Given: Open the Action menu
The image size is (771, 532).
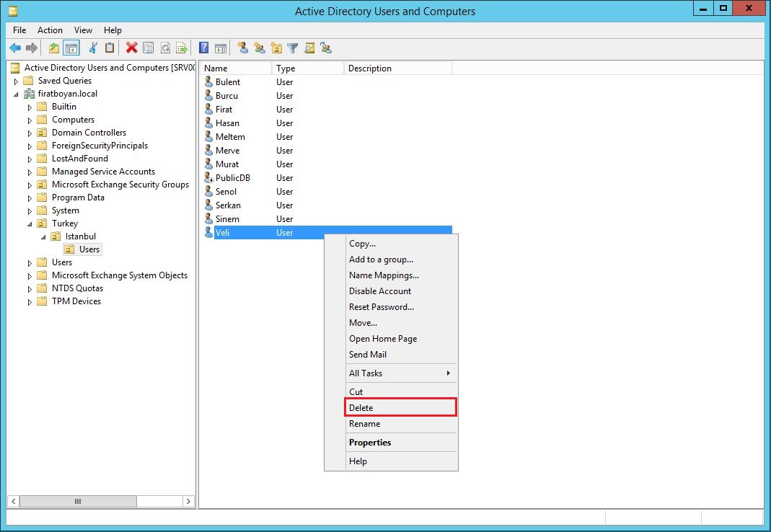Looking at the screenshot, I should coord(50,30).
